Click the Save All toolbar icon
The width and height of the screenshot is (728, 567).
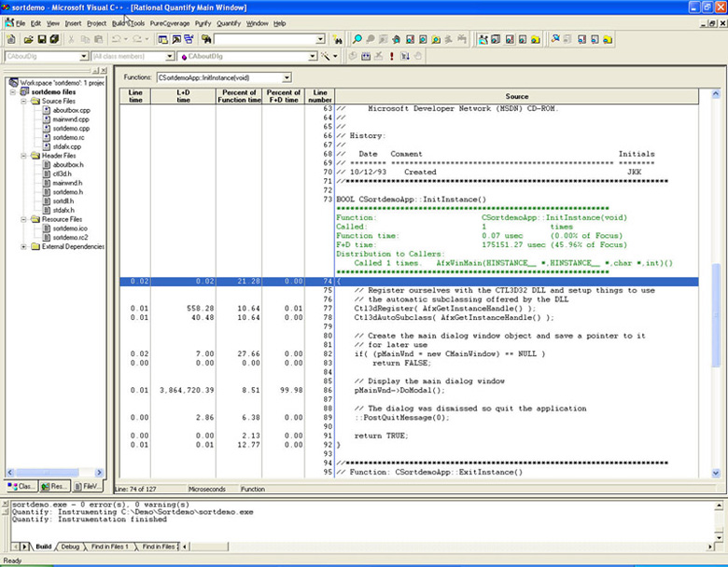[x=55, y=39]
